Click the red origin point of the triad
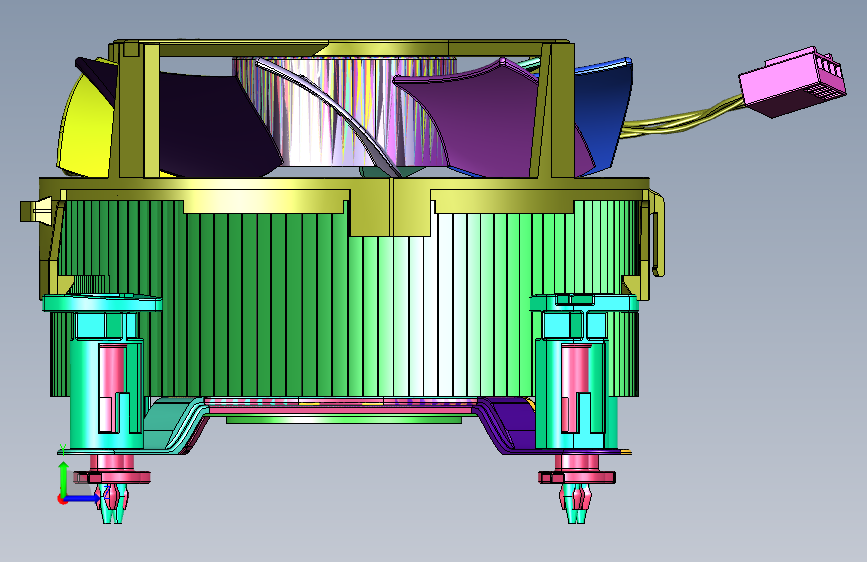This screenshot has width=867, height=562. [x=62, y=499]
